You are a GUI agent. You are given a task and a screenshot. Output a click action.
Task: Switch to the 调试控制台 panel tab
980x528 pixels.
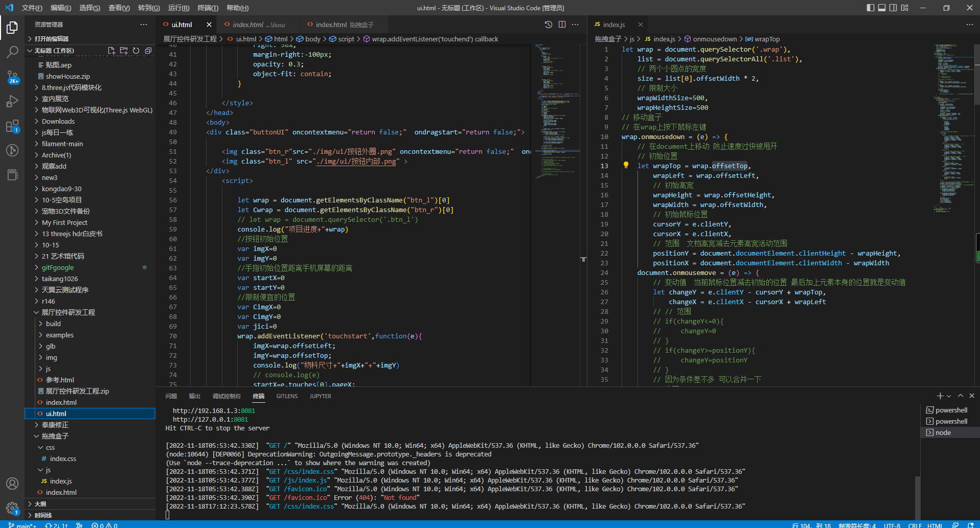226,396
